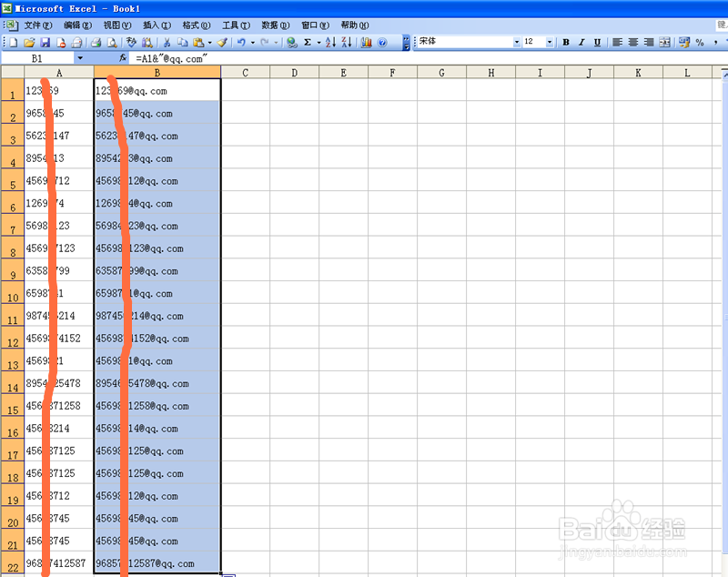Open the 视图 (View) menu

click(x=117, y=25)
